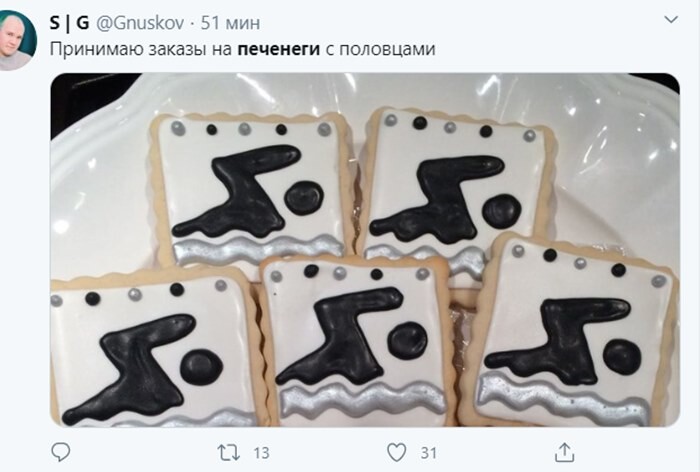This screenshot has width=700, height=472.
Task: Retweet the post using the arrows icon
Action: (228, 452)
